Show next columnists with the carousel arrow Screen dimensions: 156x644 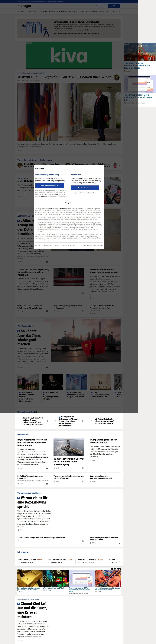click(119, 165)
